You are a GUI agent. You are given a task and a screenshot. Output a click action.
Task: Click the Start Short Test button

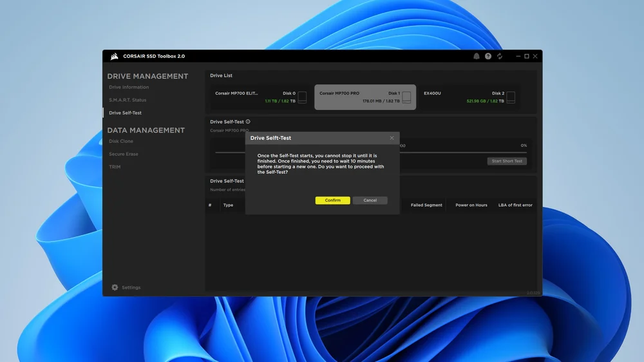pos(507,161)
